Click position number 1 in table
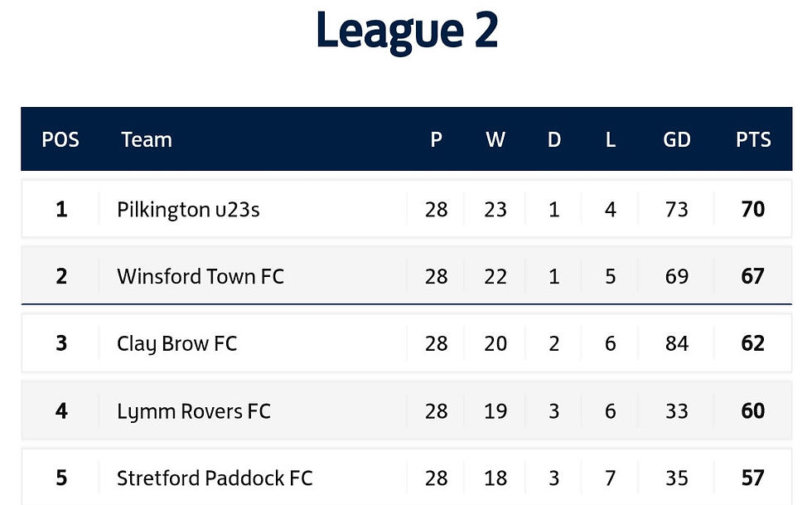This screenshot has width=812, height=505. click(x=61, y=209)
